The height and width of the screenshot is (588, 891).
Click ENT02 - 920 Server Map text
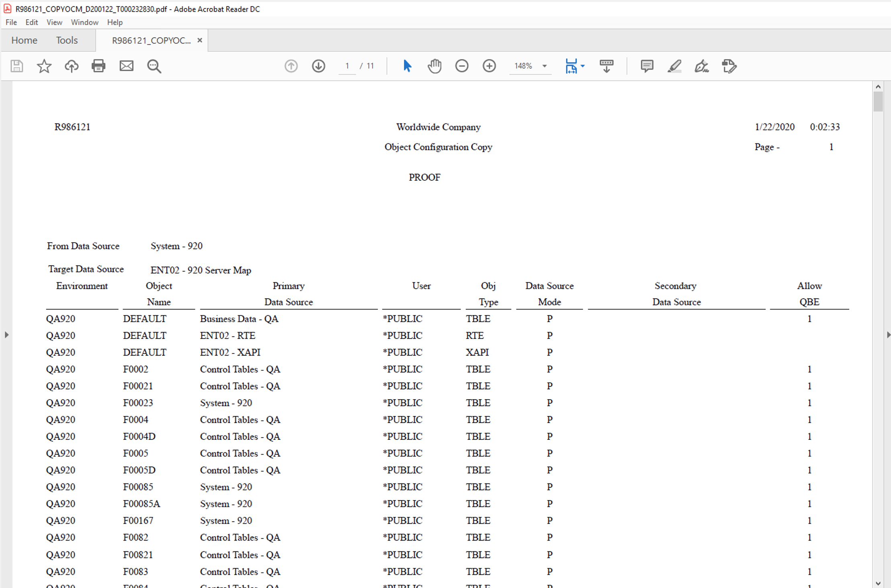[201, 270]
